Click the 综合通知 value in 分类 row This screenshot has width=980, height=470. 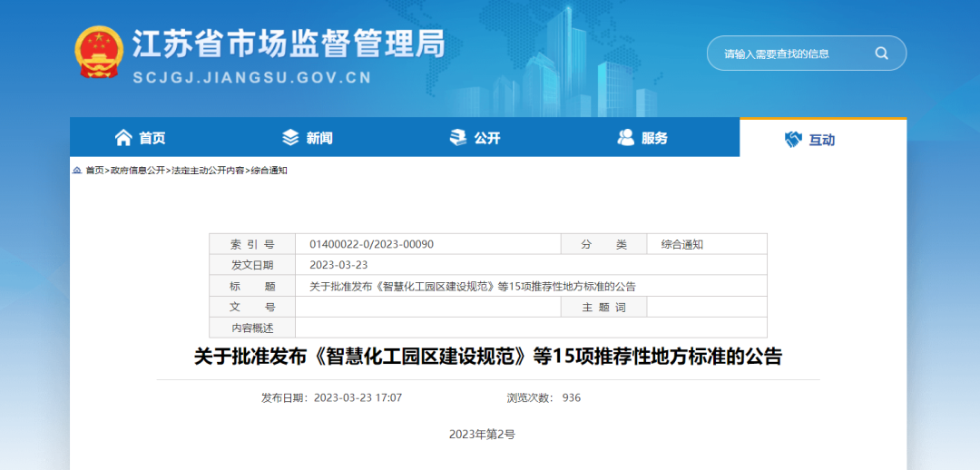point(682,244)
